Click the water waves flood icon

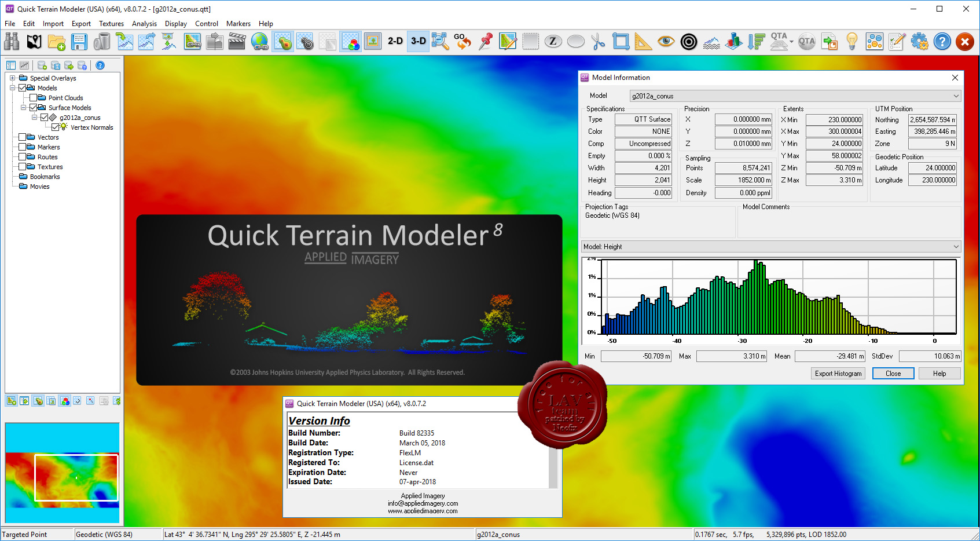tap(711, 42)
